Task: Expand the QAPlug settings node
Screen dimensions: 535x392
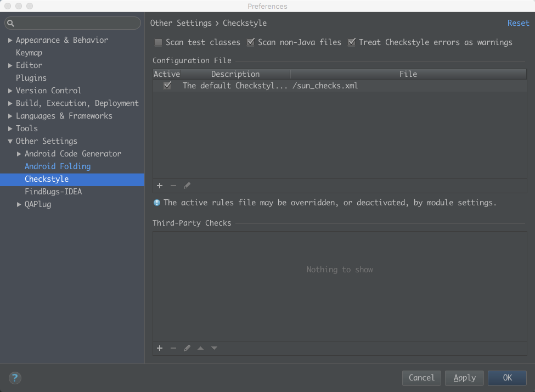Action: point(19,204)
